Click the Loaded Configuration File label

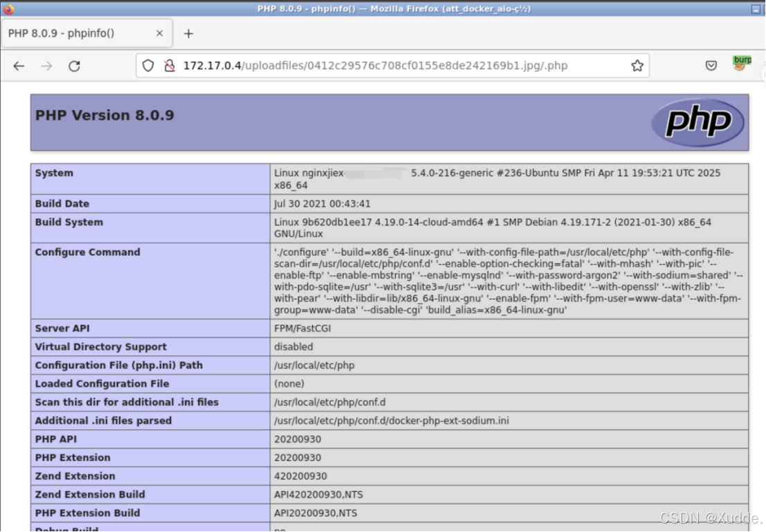102,384
